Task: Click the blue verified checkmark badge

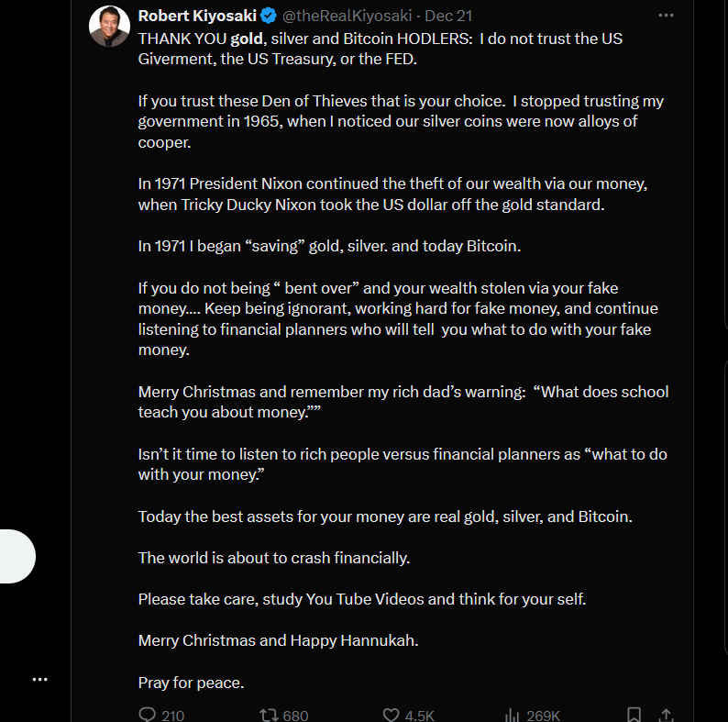Action: click(269, 16)
